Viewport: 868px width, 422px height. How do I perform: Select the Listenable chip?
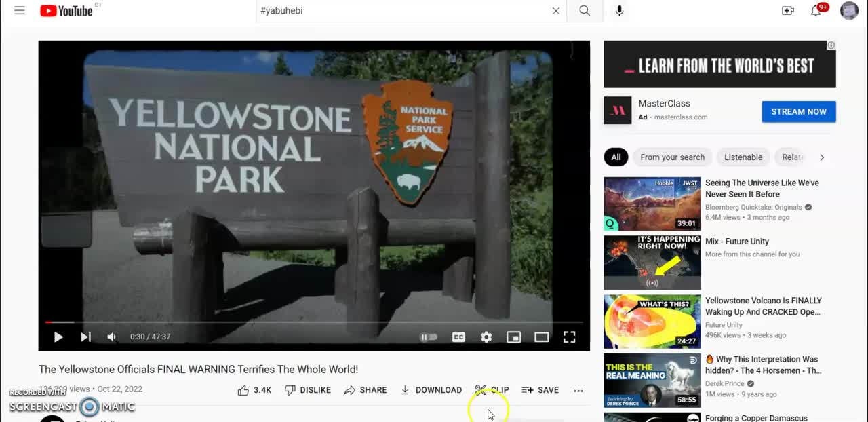[743, 157]
